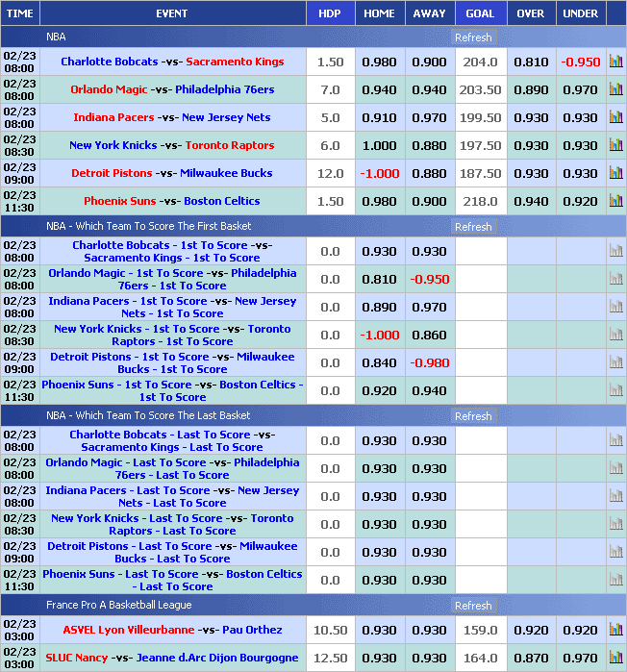The height and width of the screenshot is (672, 627).
Task: Refresh the Which Team To Score Last Basket section
Action: [473, 416]
